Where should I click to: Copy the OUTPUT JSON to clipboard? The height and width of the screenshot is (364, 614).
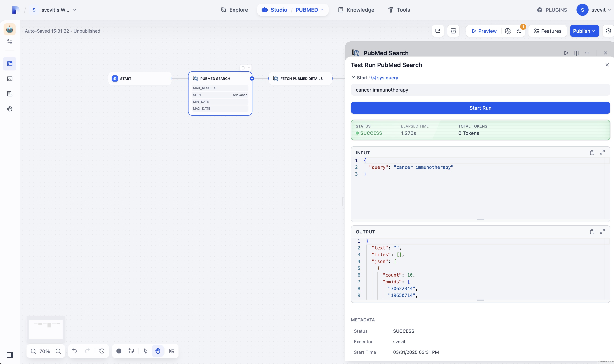coord(592,232)
